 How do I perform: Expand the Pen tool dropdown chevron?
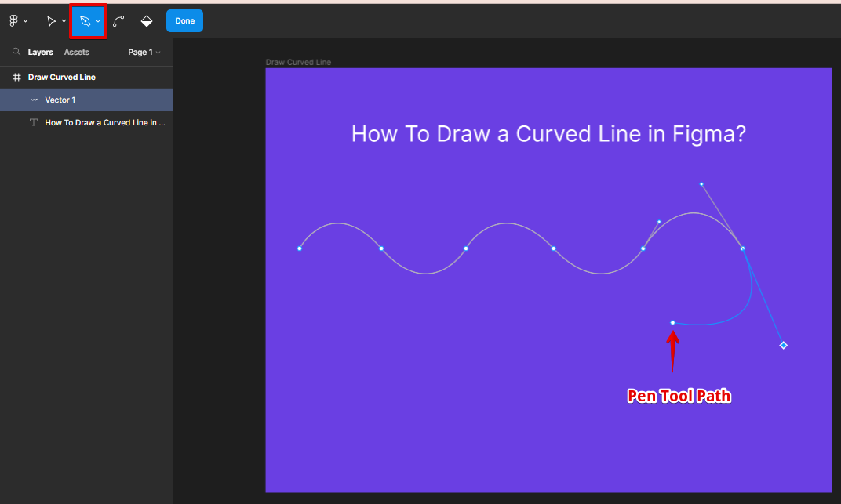[x=98, y=21]
